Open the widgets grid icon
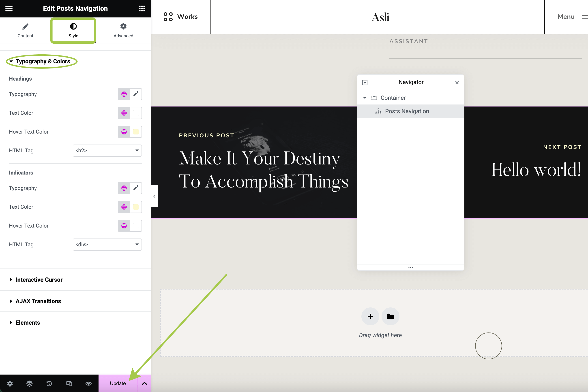This screenshot has height=392, width=588. pyautogui.click(x=142, y=9)
